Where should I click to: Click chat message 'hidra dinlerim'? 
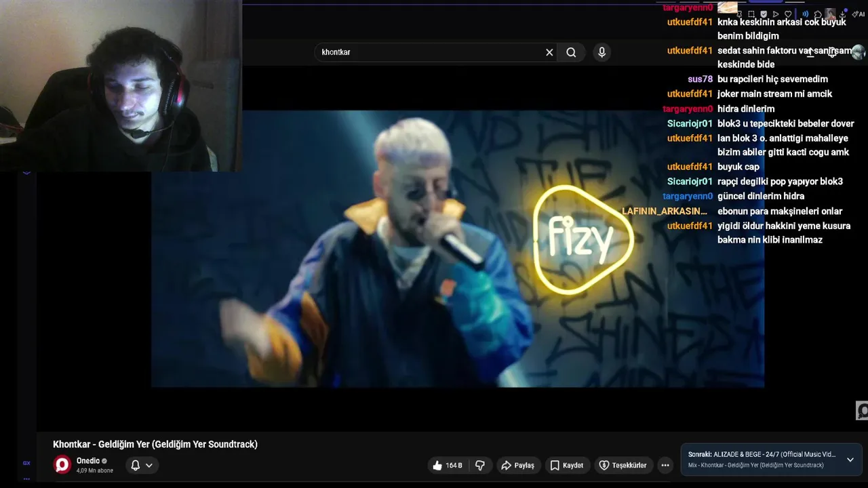746,108
